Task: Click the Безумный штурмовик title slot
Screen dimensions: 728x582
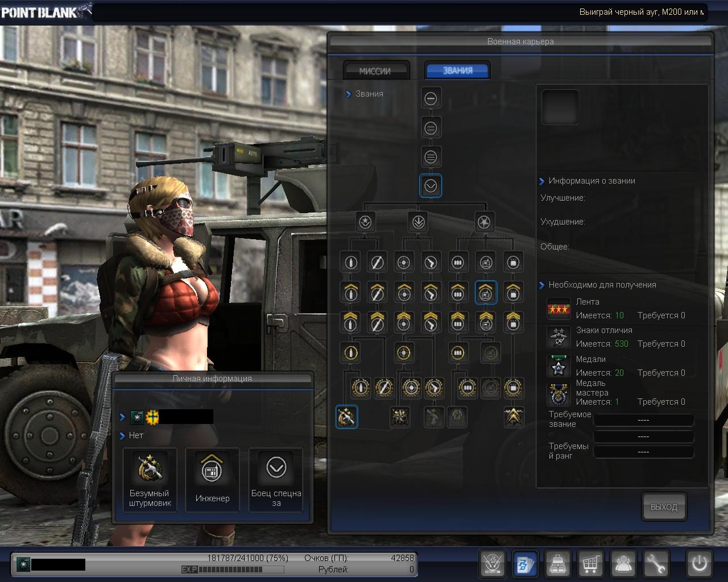Action: click(150, 479)
